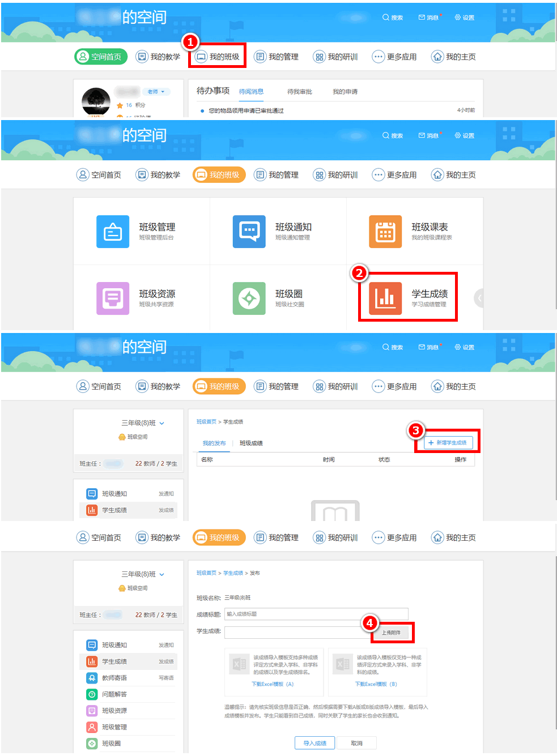Click the user avatar profile picture

pos(96,102)
